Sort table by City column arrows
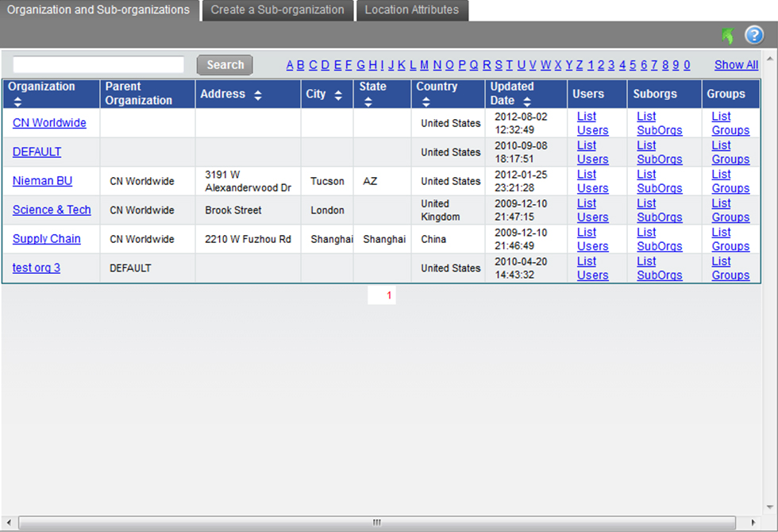 [x=338, y=95]
